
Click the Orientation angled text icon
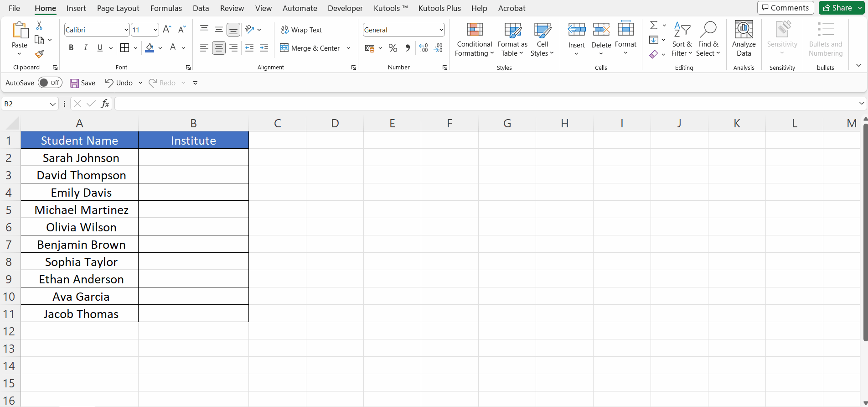249,30
